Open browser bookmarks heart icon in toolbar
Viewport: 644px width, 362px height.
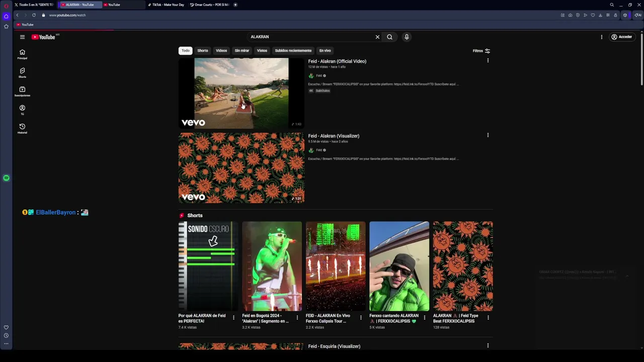(593, 15)
